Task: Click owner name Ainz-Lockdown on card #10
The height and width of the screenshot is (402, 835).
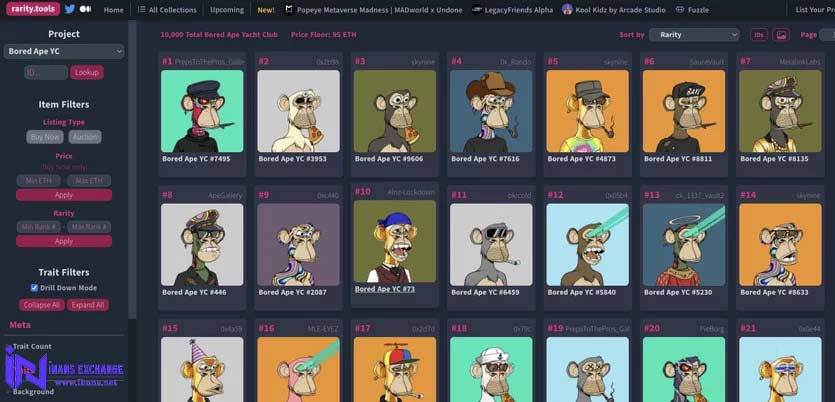Action: point(411,192)
